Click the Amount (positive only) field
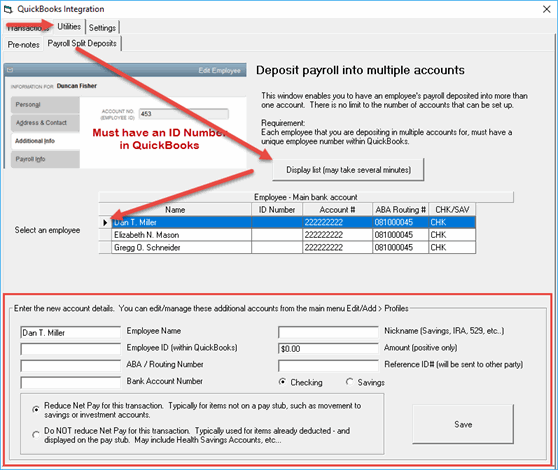Image resolution: width=558 pixels, height=470 pixels. pos(328,349)
